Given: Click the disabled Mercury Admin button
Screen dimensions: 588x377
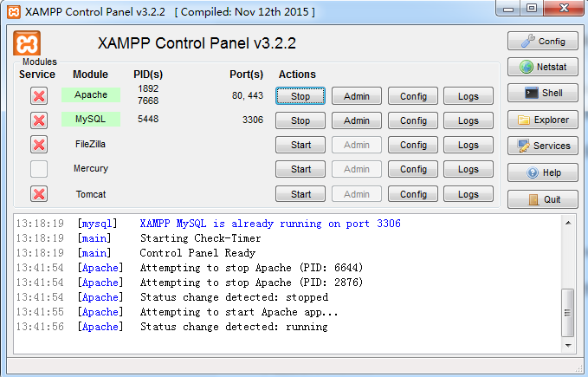Looking at the screenshot, I should (357, 169).
